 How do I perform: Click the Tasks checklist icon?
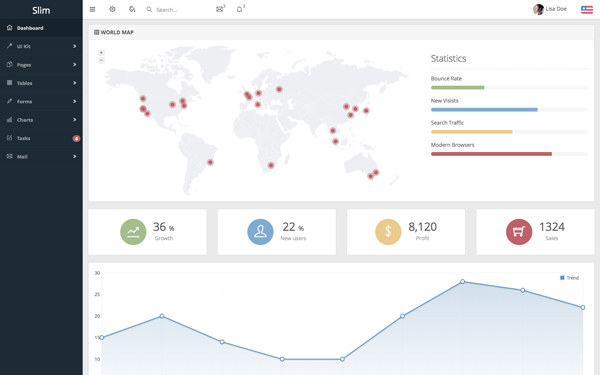(10, 138)
